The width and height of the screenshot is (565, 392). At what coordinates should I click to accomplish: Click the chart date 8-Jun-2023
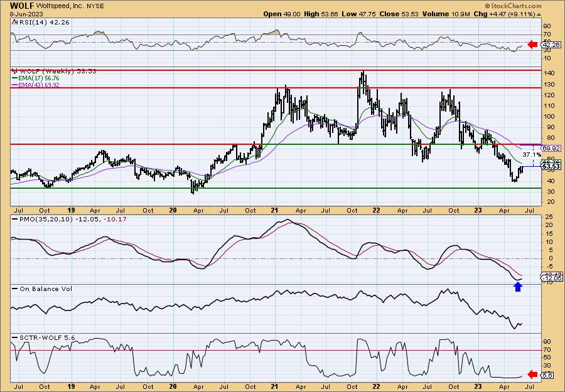[26, 14]
